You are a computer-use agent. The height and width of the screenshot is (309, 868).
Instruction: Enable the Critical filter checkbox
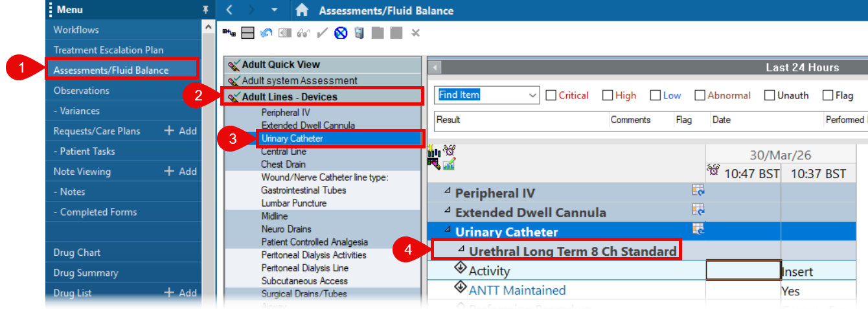pos(551,95)
